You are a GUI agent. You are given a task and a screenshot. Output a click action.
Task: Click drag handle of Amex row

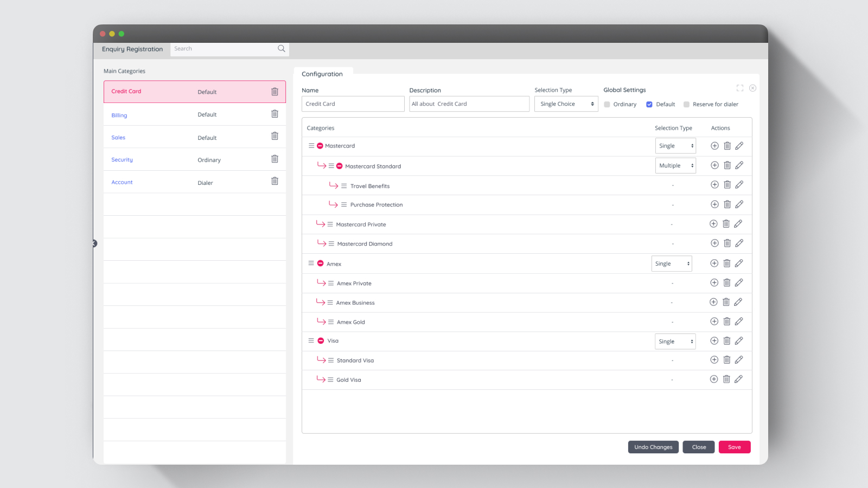(x=311, y=264)
